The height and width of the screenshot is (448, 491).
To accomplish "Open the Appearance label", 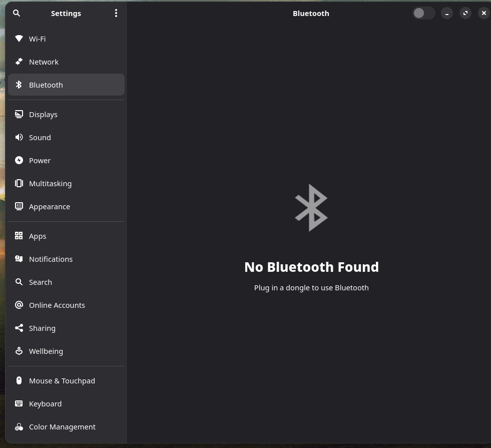I will coord(50,207).
